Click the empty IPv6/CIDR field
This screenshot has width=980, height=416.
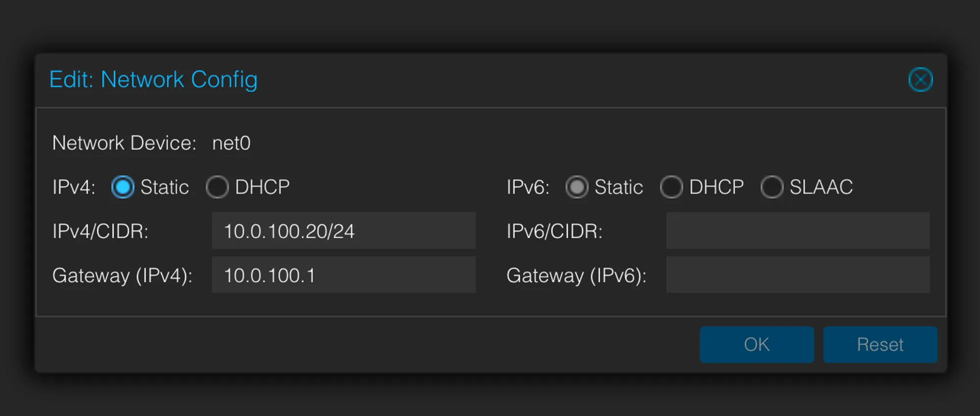click(797, 230)
